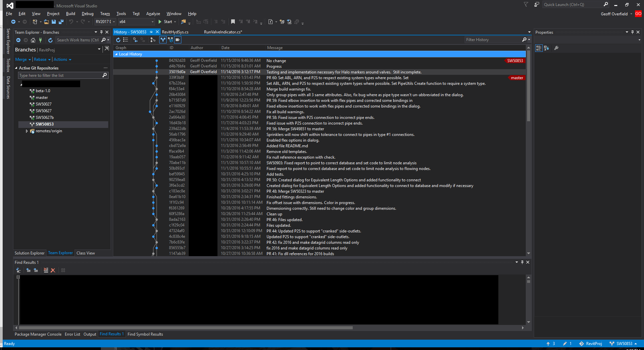The width and height of the screenshot is (644, 350).
Task: Click unpublished commits count in status bar
Action: pyautogui.click(x=550, y=344)
